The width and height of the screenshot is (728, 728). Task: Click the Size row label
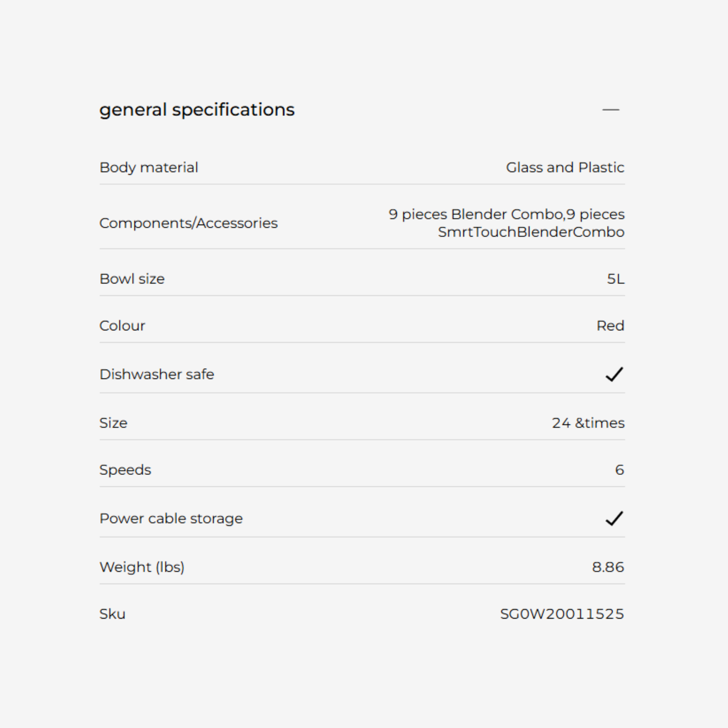pos(113,423)
